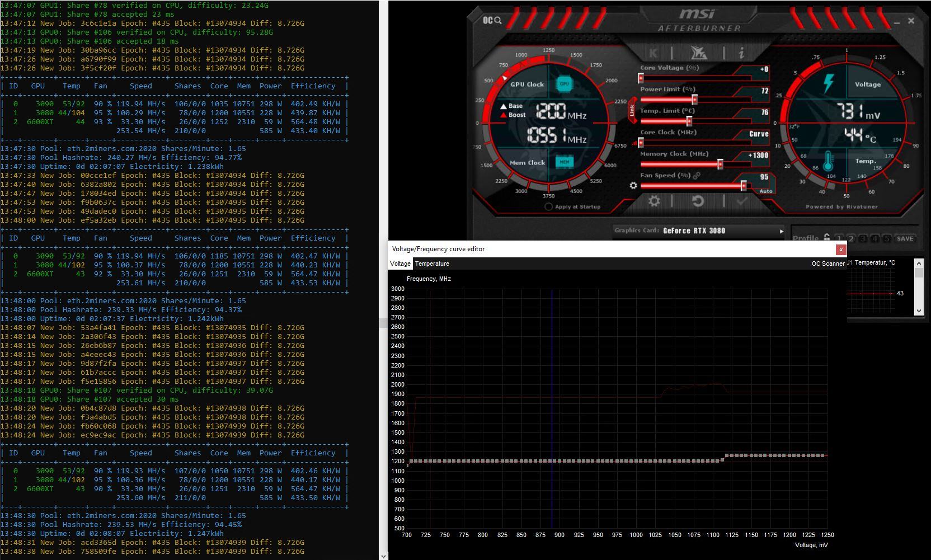Select profile slot 3
The image size is (931, 560).
click(863, 238)
